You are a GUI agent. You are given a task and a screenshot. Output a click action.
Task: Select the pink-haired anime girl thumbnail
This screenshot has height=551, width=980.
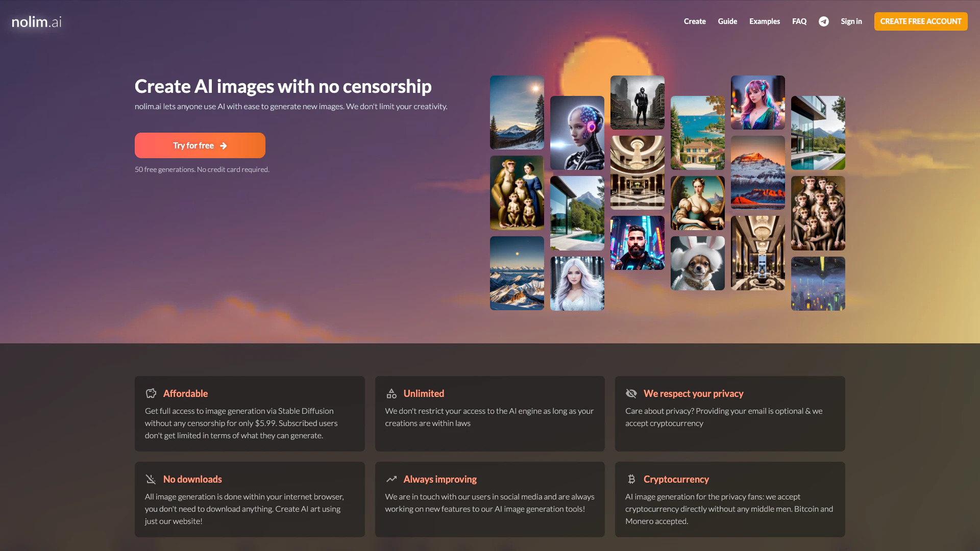coord(757,102)
